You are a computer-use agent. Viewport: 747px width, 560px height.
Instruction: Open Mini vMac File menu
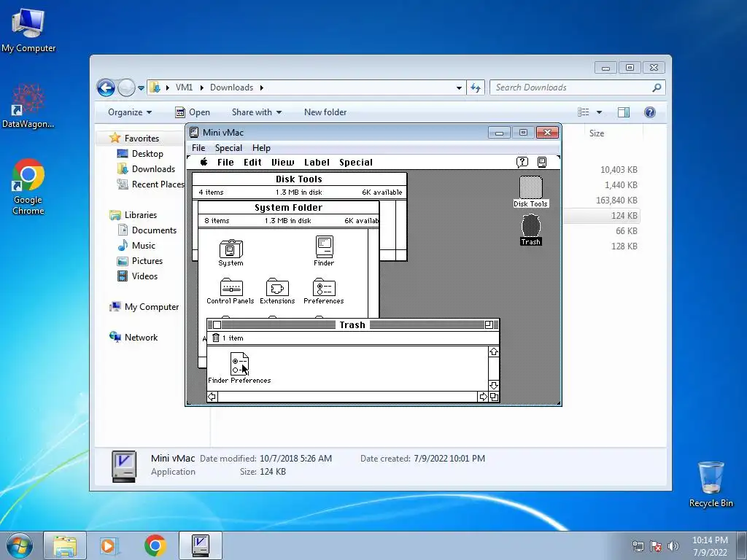pyautogui.click(x=198, y=147)
